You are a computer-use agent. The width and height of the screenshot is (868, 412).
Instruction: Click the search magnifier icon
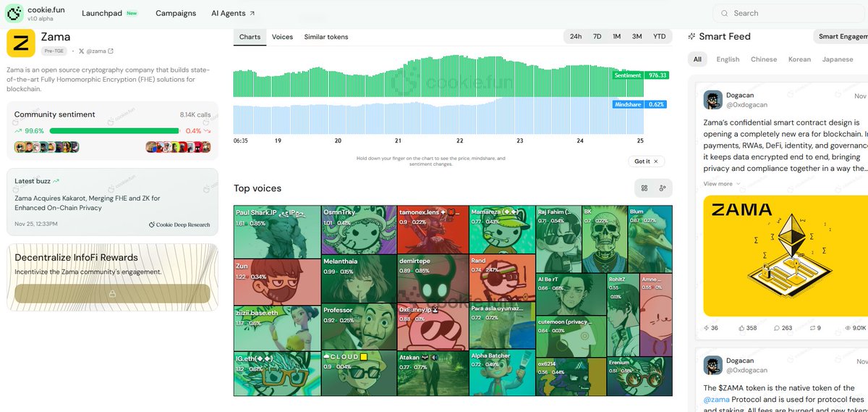pos(724,13)
